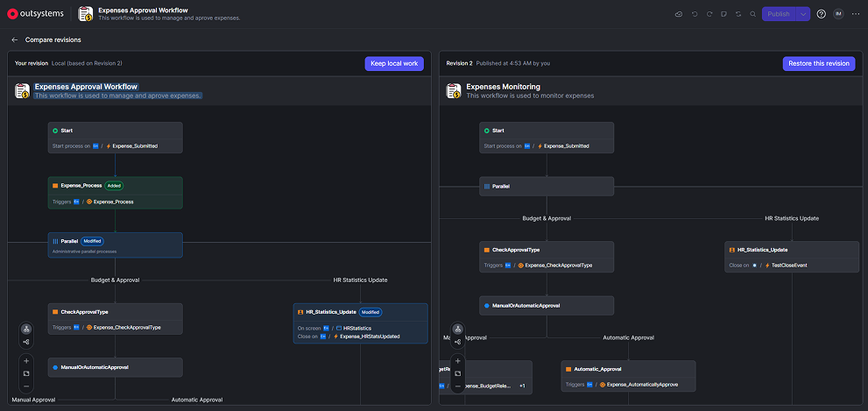Viewport: 868px width, 411px height.
Task: Fit Revision 2 canvas to screen
Action: (x=458, y=373)
